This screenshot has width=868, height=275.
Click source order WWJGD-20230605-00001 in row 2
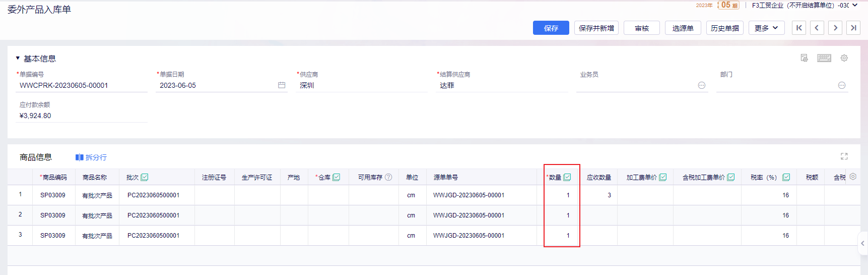click(469, 215)
